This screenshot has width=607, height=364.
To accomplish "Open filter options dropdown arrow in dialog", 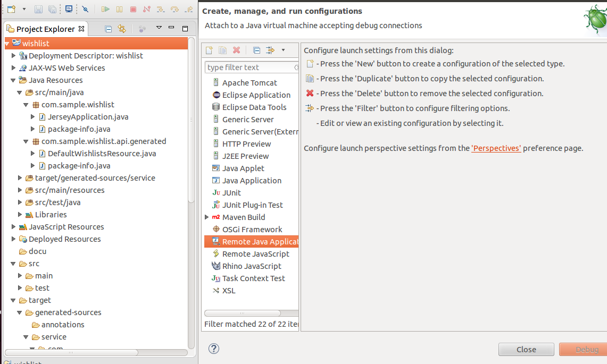I will pos(284,50).
